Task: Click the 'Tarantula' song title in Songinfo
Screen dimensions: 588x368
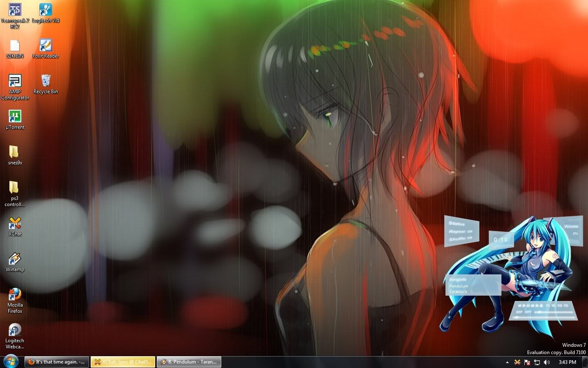Action: [x=458, y=292]
